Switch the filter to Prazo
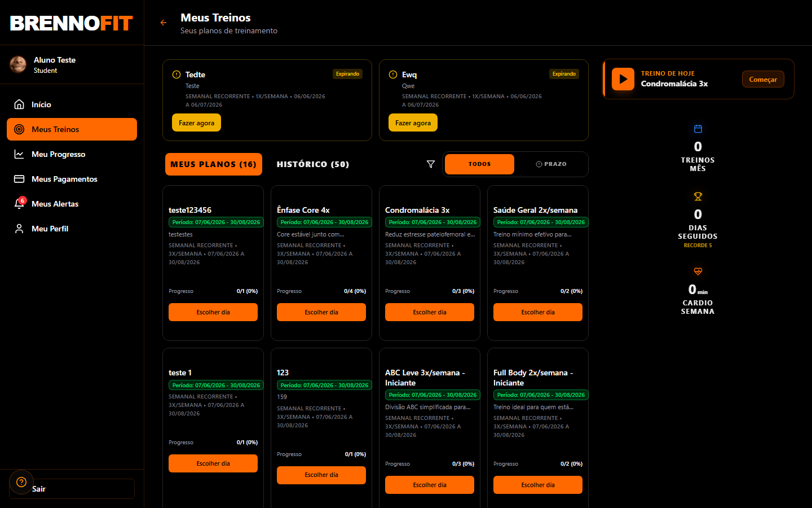Screen dimensions: 812x508 pos(551,164)
